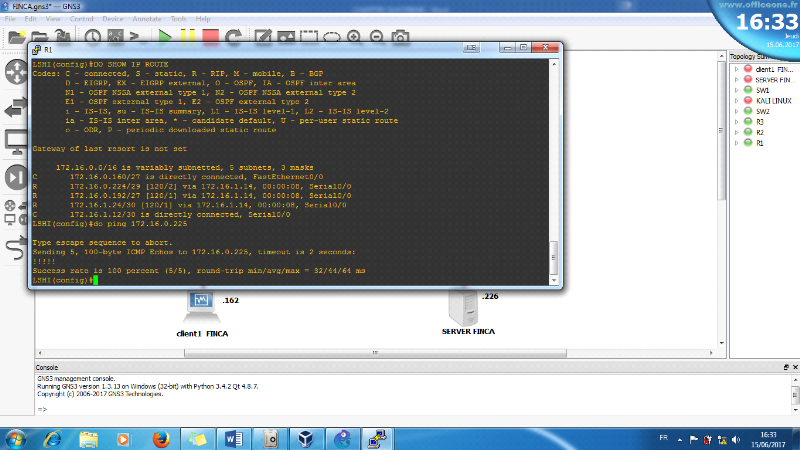Open the snapshot manager clock icon

[x=92, y=37]
